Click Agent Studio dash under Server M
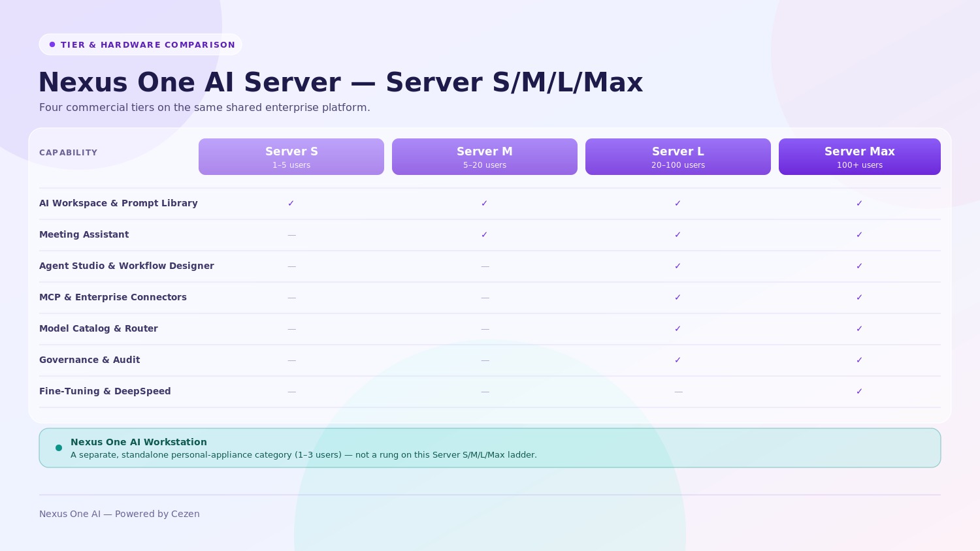Image resolution: width=980 pixels, height=551 pixels. click(485, 266)
